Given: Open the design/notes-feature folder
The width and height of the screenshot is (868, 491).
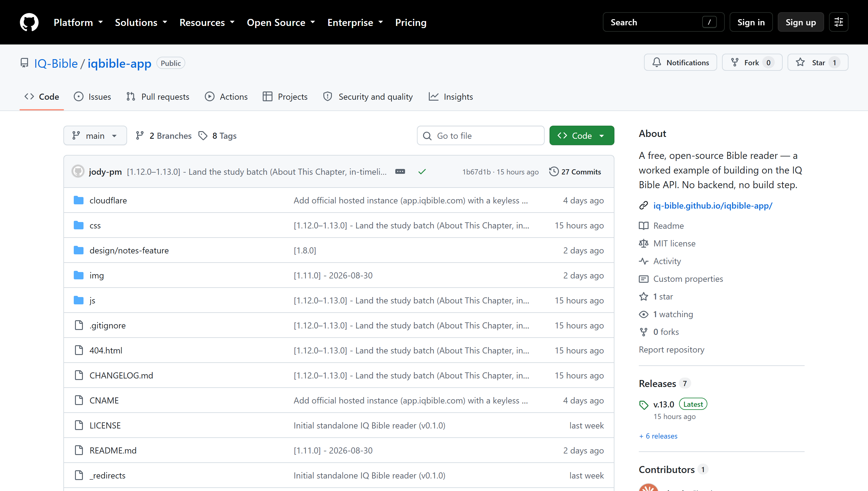Looking at the screenshot, I should [129, 251].
